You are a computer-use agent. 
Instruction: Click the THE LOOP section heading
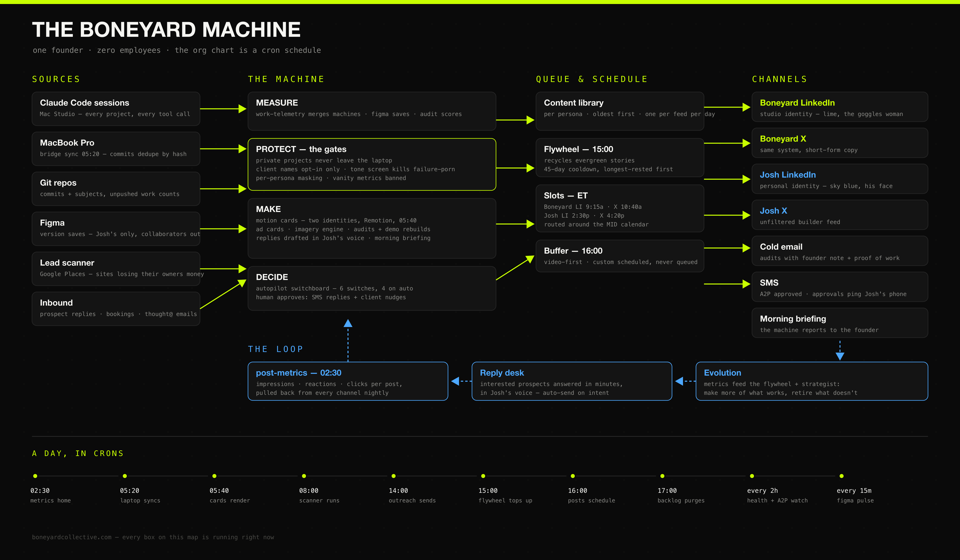[275, 349]
